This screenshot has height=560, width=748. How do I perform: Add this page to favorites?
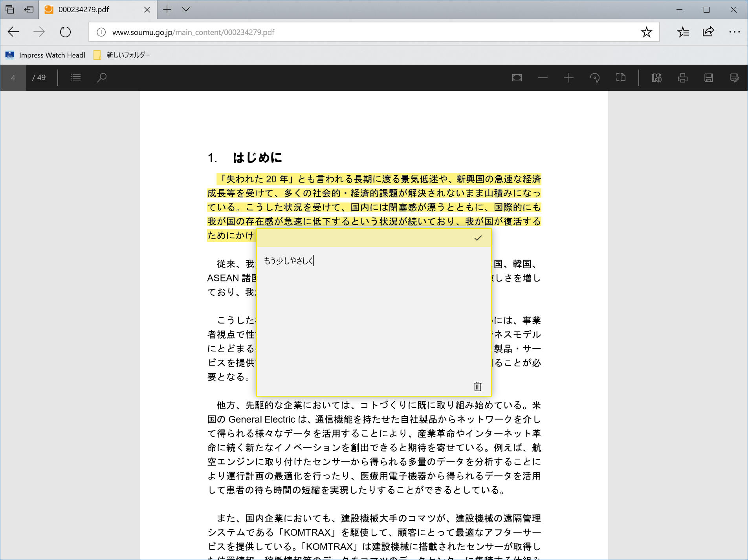coord(646,32)
